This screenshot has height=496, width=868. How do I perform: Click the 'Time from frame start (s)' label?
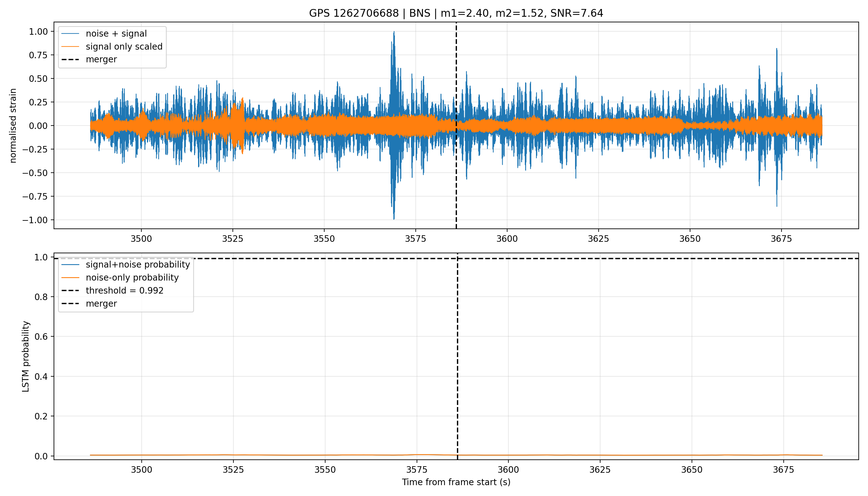click(x=456, y=482)
